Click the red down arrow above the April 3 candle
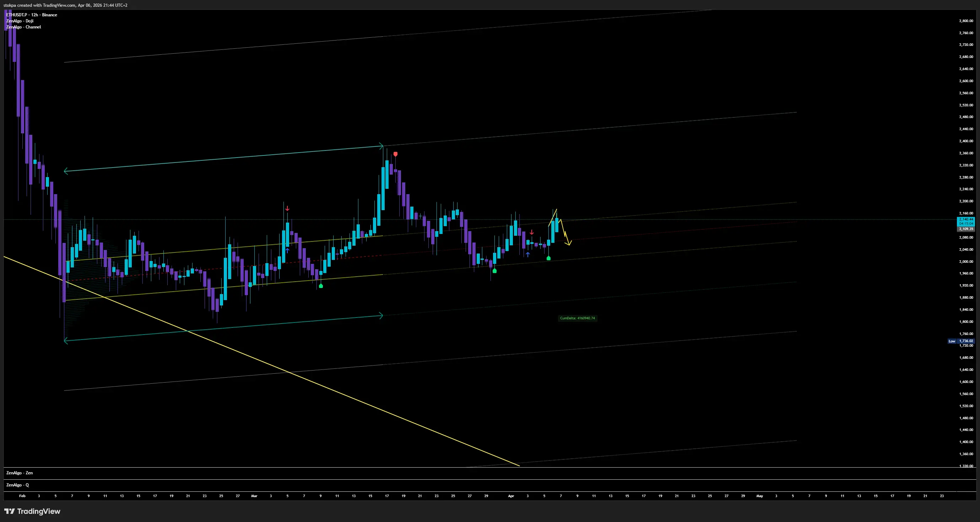 coord(531,232)
